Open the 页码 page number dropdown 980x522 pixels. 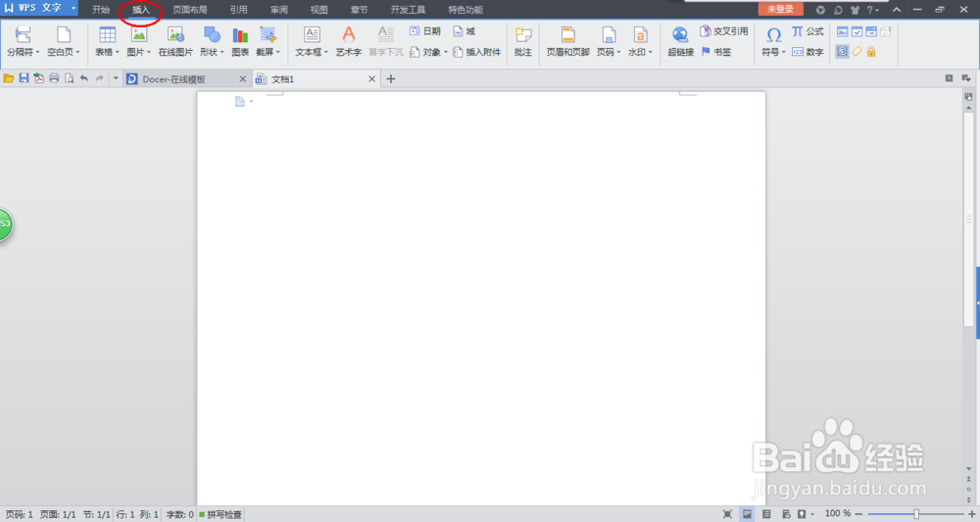[x=609, y=42]
